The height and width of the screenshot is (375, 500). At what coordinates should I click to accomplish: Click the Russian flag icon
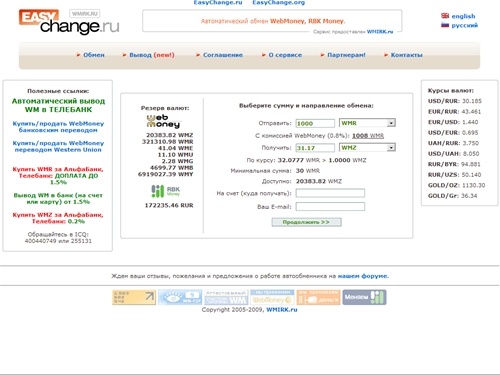[445, 25]
